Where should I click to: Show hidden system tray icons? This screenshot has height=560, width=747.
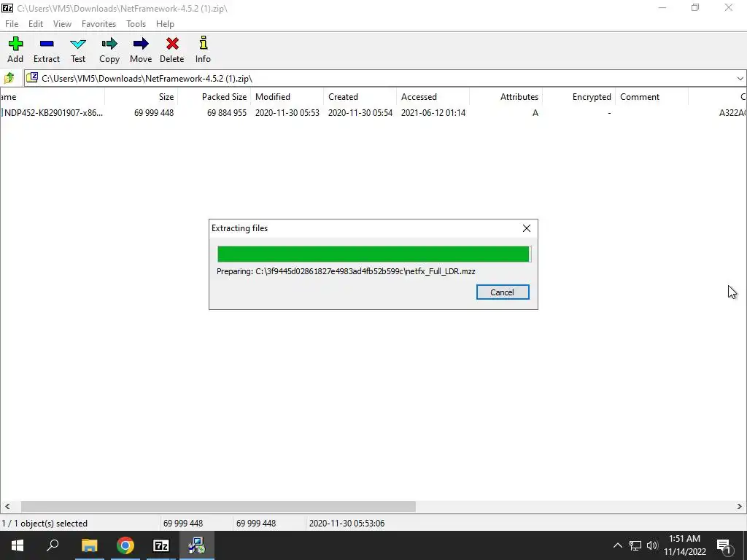pos(617,545)
